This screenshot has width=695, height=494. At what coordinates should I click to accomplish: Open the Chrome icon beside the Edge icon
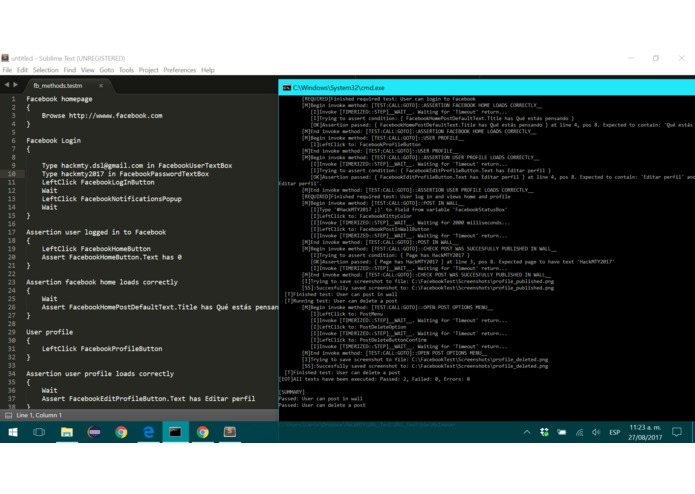[x=121, y=432]
